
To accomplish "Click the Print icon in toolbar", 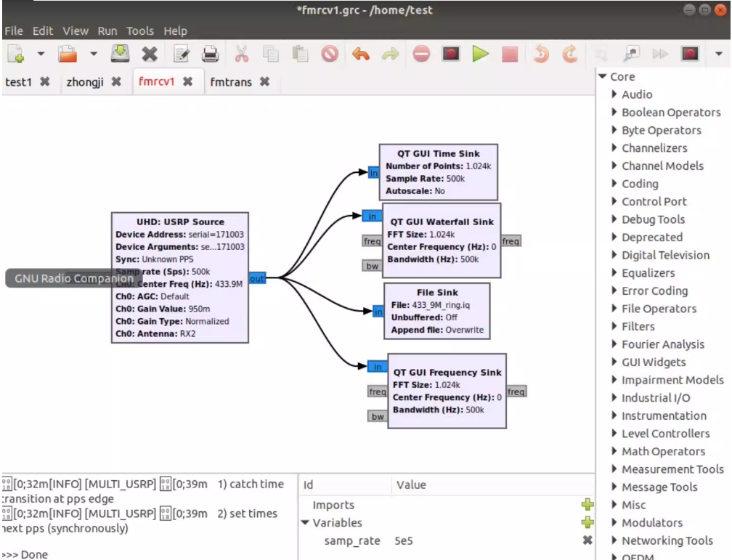I will pyautogui.click(x=210, y=54).
